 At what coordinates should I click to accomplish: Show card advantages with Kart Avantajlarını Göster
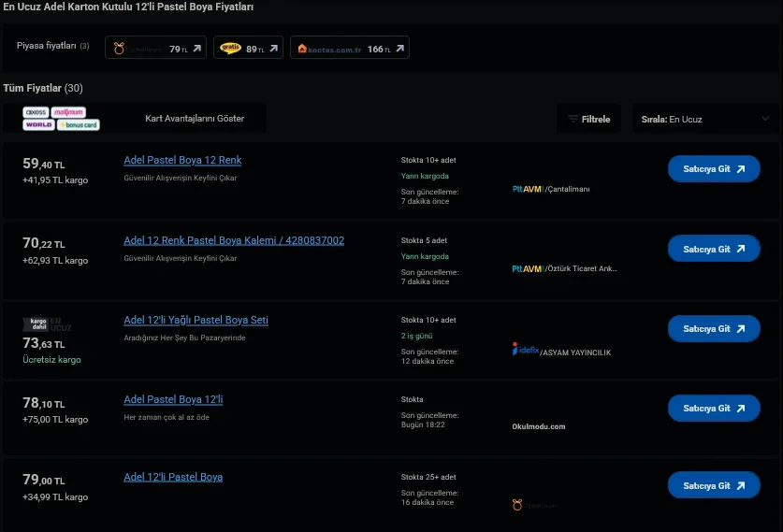195,119
